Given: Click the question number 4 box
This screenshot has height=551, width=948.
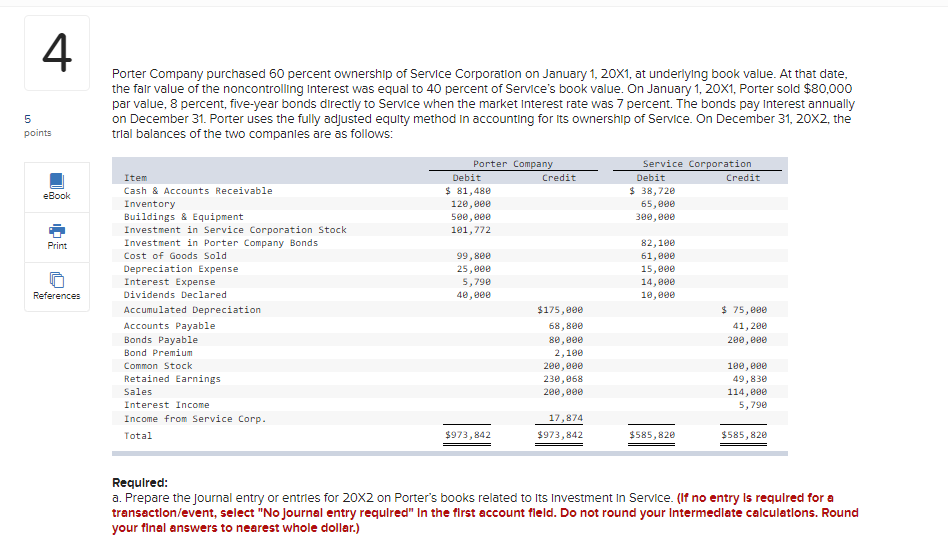Looking at the screenshot, I should pyautogui.click(x=57, y=53).
